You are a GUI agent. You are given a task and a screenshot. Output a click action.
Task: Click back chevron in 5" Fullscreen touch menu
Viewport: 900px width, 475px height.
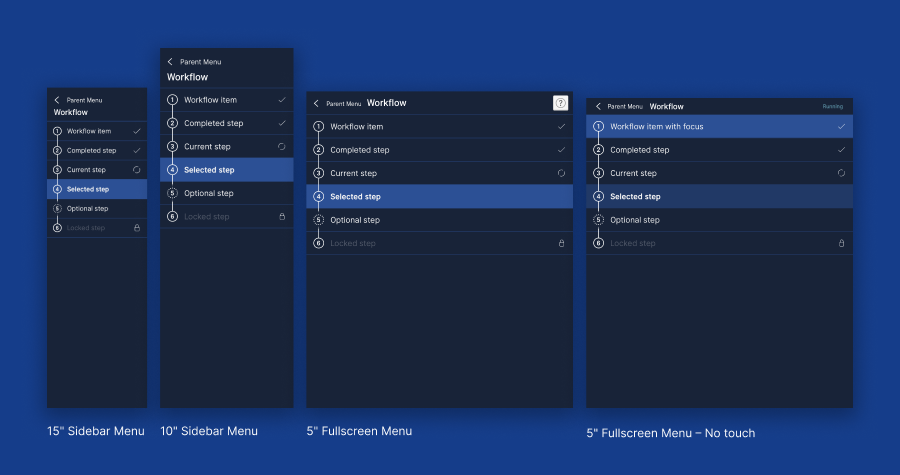tap(317, 103)
